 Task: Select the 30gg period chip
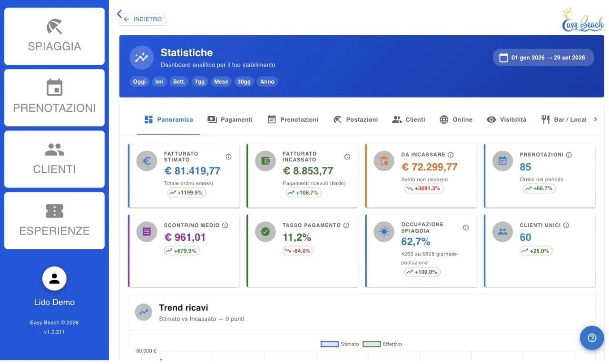point(244,82)
